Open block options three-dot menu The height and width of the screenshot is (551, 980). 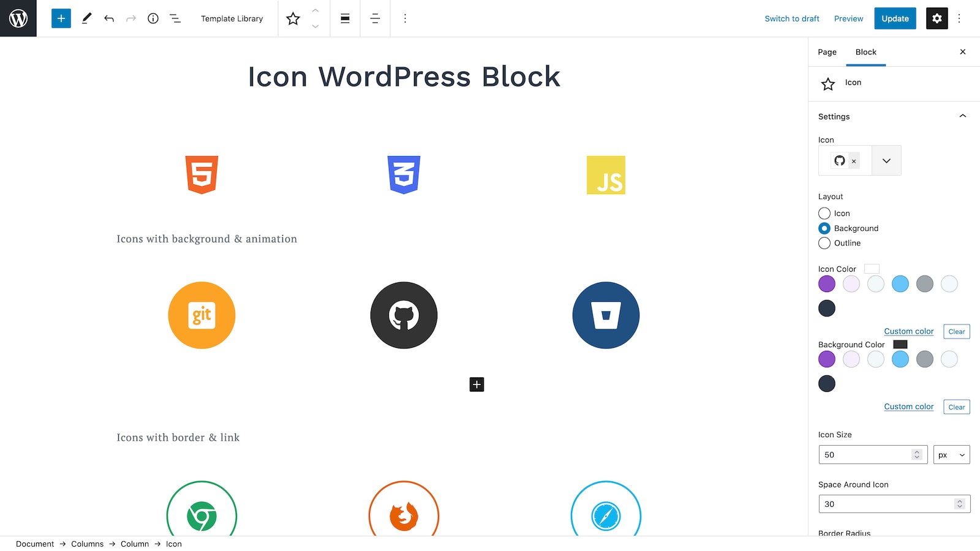pos(405,18)
